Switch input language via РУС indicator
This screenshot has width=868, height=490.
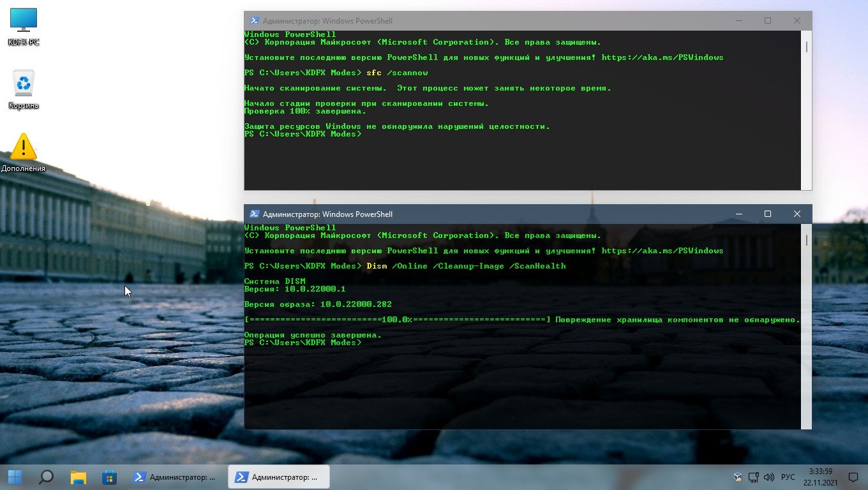tap(788, 477)
